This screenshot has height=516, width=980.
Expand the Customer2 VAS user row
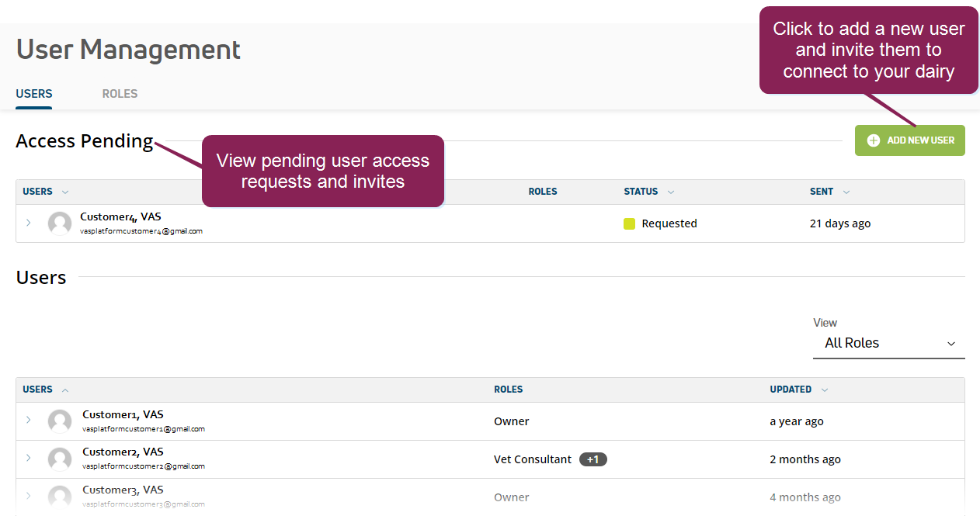(29, 458)
